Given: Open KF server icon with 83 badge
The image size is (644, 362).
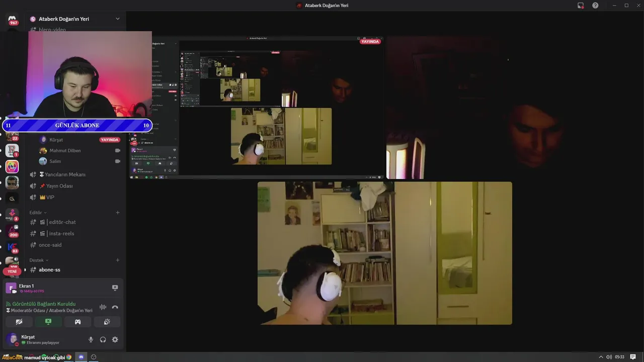Looking at the screenshot, I should [x=12, y=247].
